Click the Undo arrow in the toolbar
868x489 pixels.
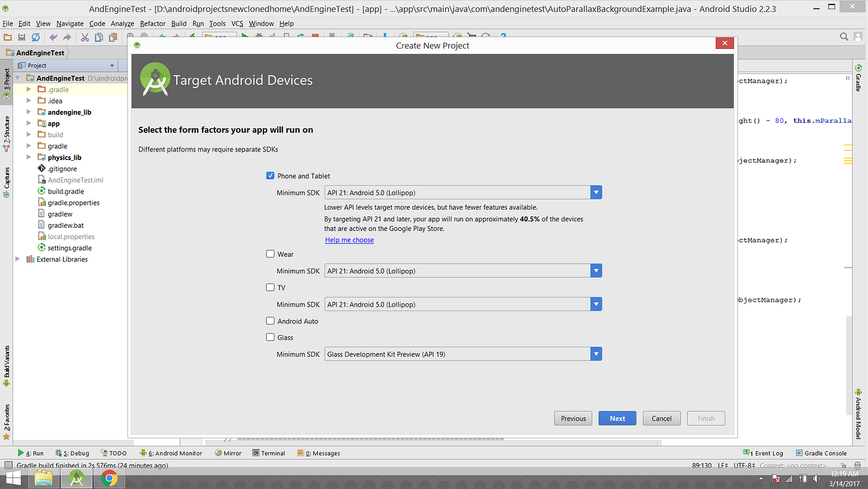54,37
